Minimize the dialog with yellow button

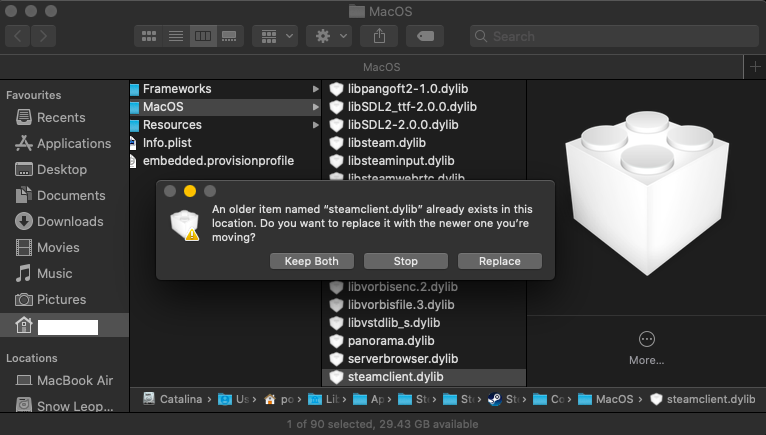click(x=190, y=191)
